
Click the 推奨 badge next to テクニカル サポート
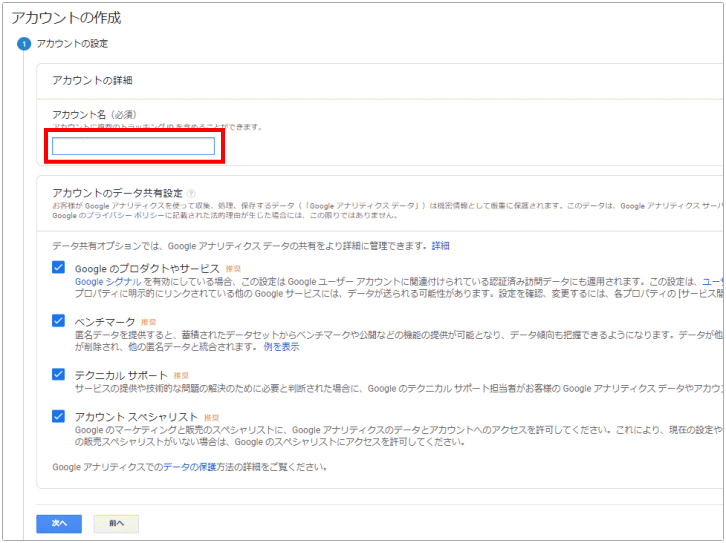click(182, 375)
